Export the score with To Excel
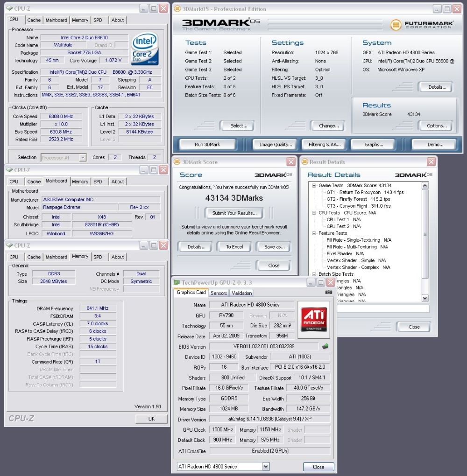 [x=234, y=247]
